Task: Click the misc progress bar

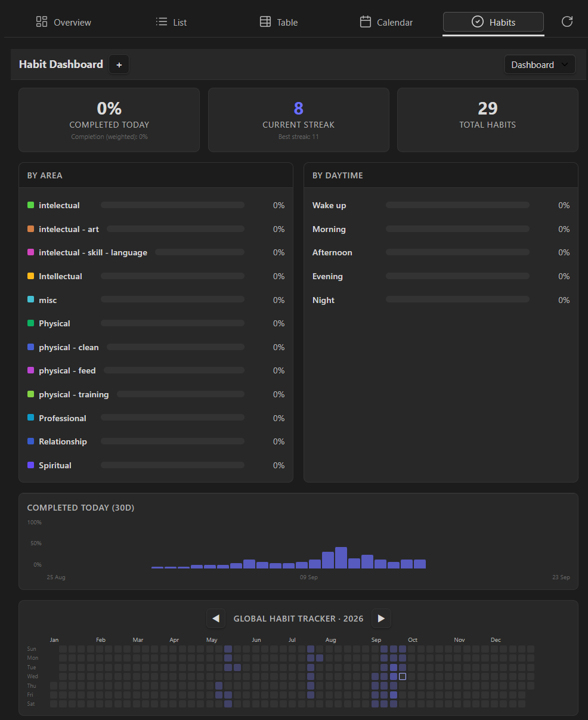Action: tap(172, 300)
